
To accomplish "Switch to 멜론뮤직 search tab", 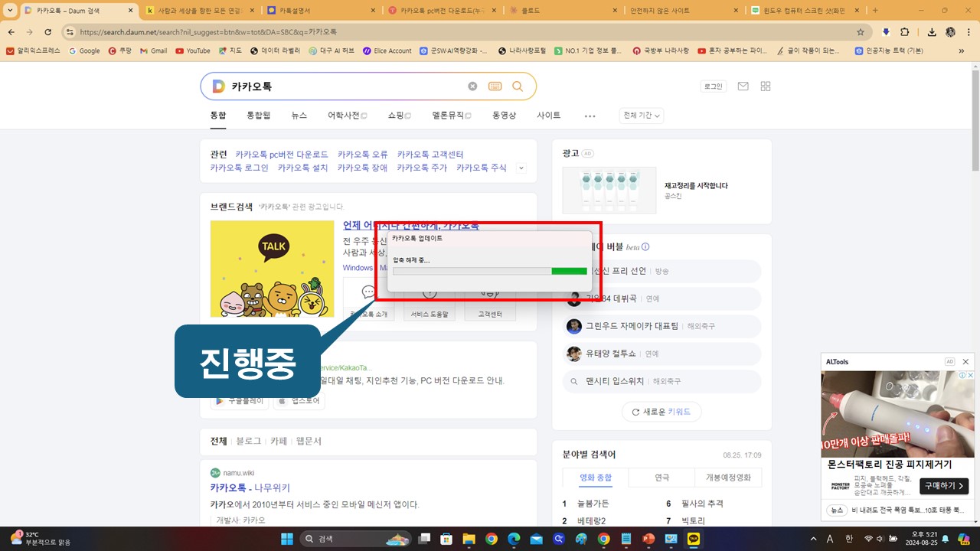I will click(x=451, y=116).
